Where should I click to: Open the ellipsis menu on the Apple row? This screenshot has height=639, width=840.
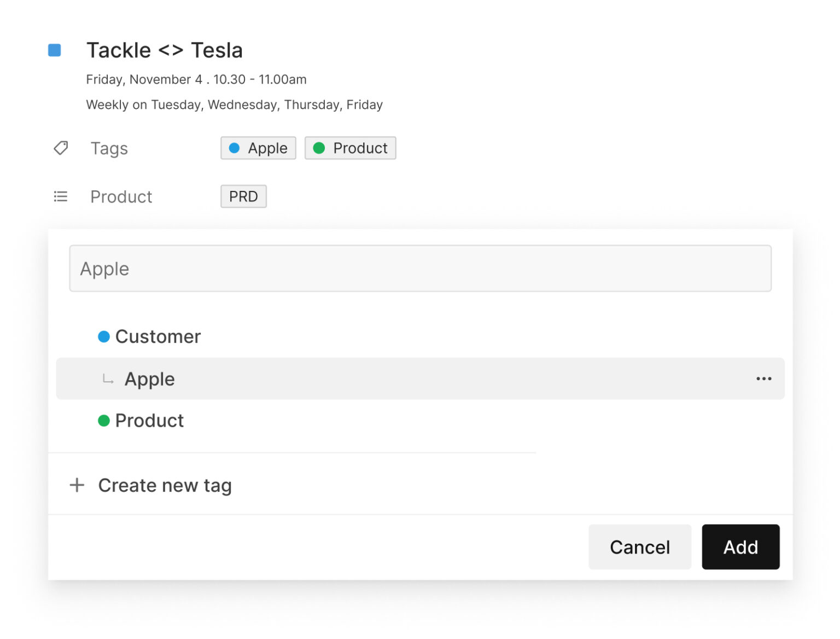[763, 378]
